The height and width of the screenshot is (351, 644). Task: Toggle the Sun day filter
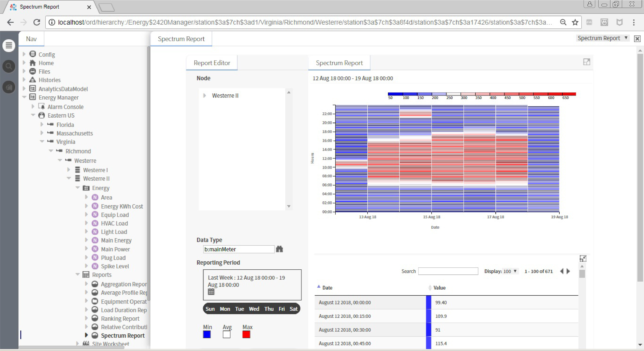point(210,309)
